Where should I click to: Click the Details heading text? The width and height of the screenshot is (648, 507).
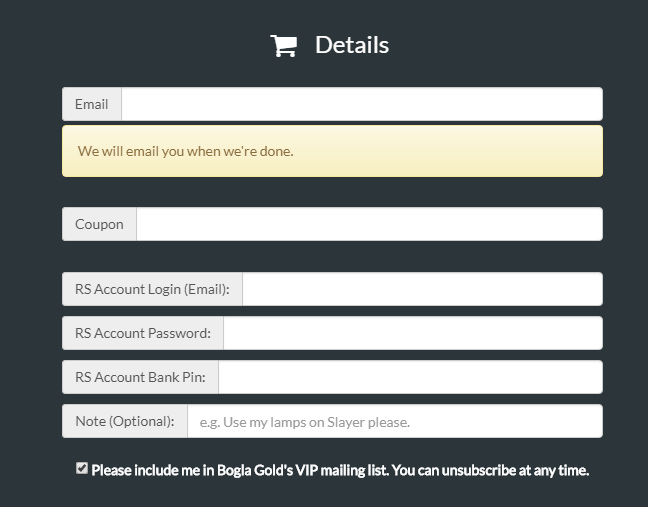click(x=352, y=45)
